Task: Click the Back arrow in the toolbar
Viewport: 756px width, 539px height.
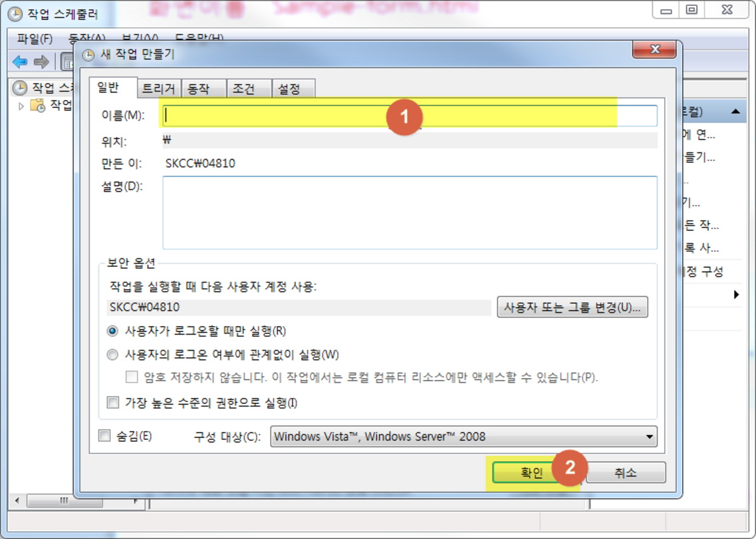Action: [20, 62]
